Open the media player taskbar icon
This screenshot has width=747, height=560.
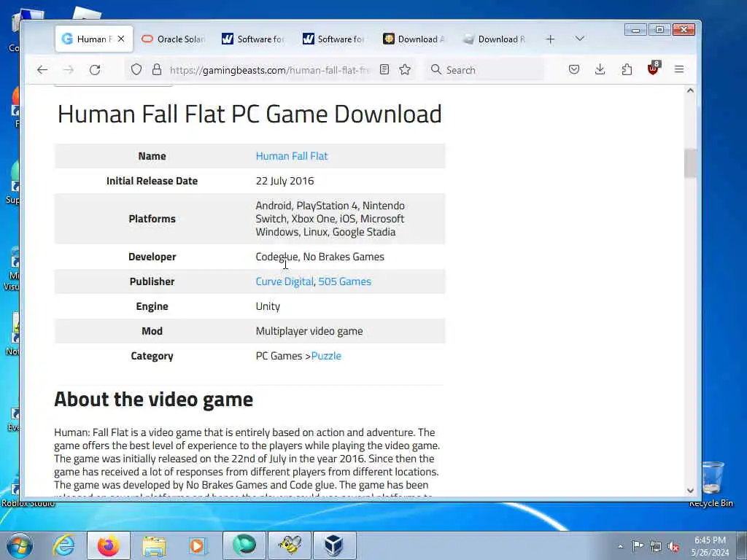click(x=198, y=545)
